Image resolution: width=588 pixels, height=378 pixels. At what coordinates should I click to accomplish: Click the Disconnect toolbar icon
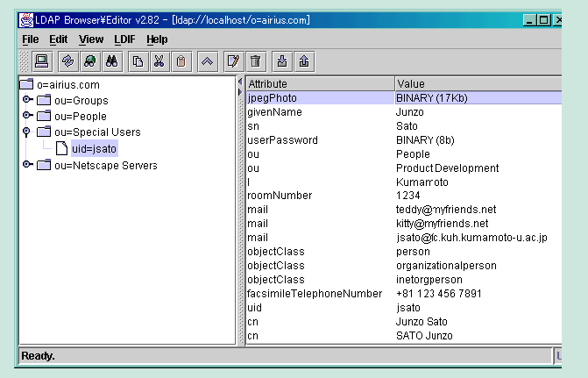click(67, 61)
